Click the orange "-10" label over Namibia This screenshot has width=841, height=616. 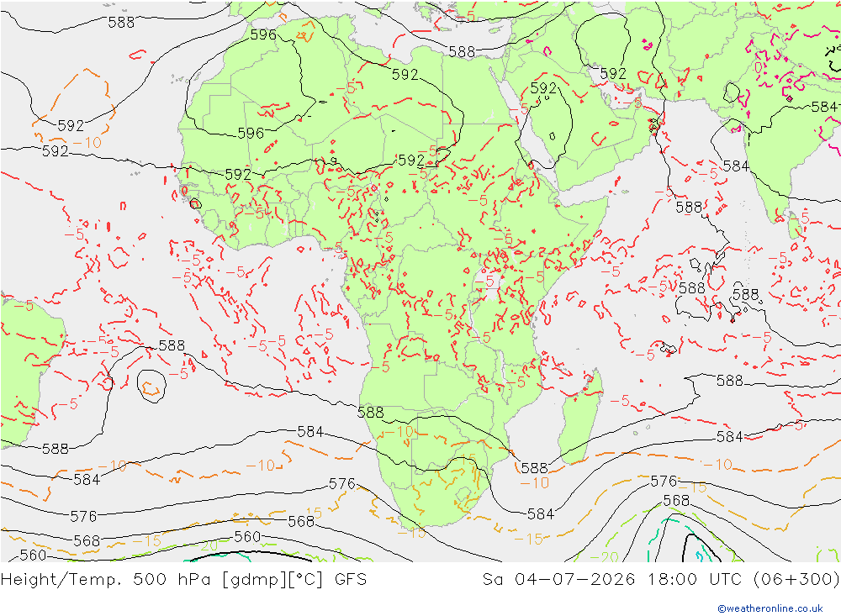pyautogui.click(x=399, y=432)
